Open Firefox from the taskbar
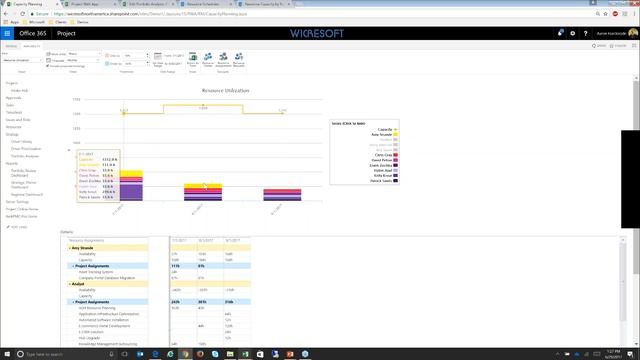 pyautogui.click(x=200, y=354)
